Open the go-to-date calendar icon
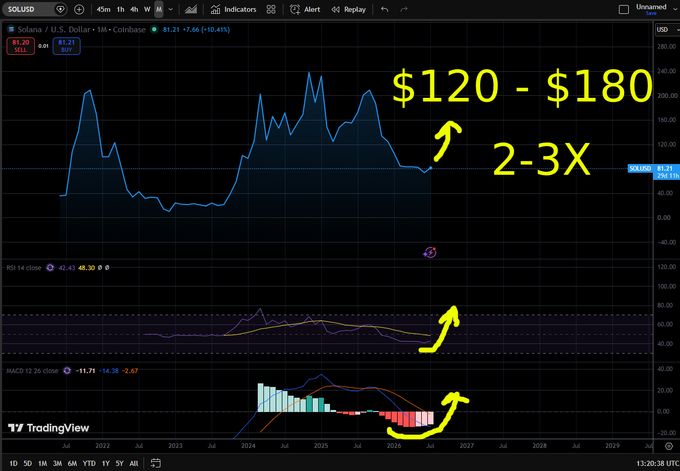 (156, 463)
